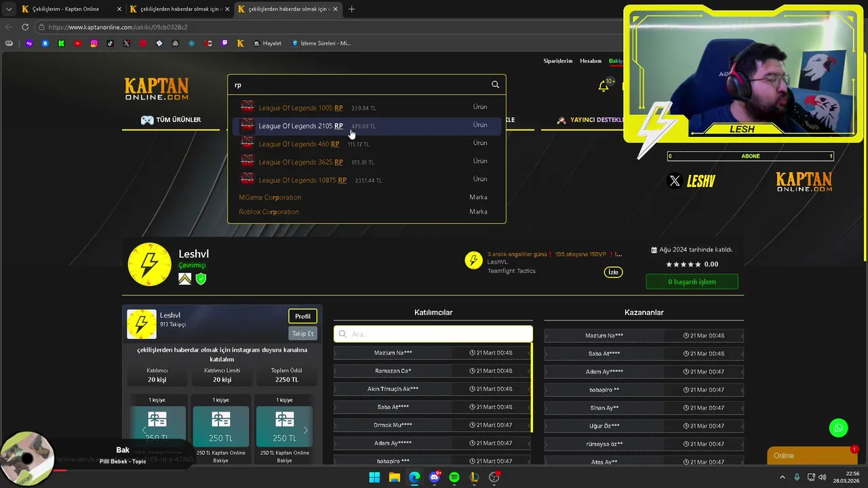Viewport: 868px width, 488px height.
Task: Open File Explorer from the taskbar
Action: 394,477
